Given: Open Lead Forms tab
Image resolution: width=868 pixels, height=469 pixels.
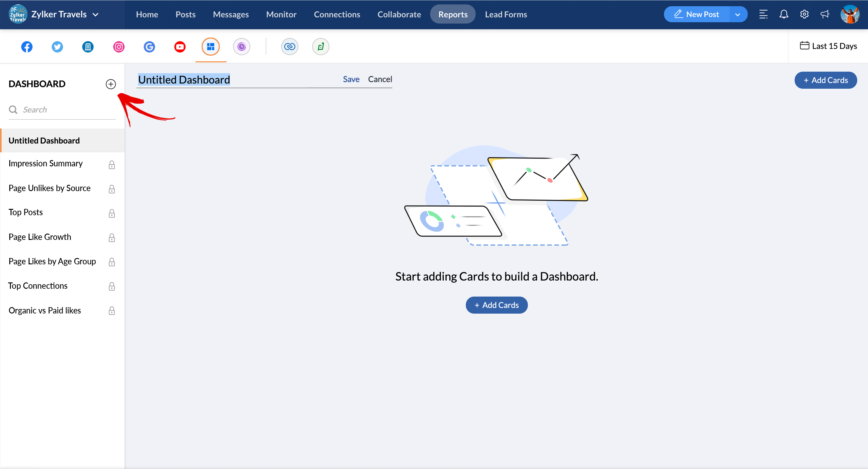Looking at the screenshot, I should [506, 14].
